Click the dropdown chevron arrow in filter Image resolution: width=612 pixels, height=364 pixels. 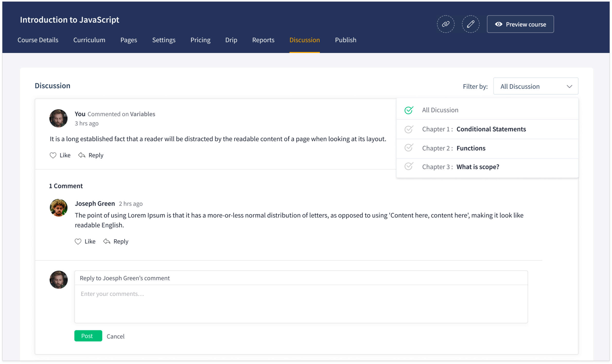point(569,86)
